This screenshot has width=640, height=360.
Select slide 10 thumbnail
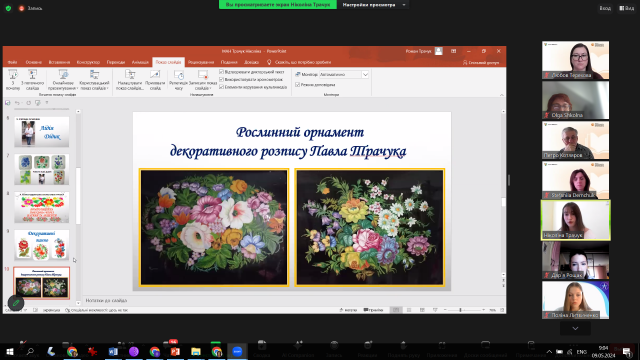coord(42,283)
